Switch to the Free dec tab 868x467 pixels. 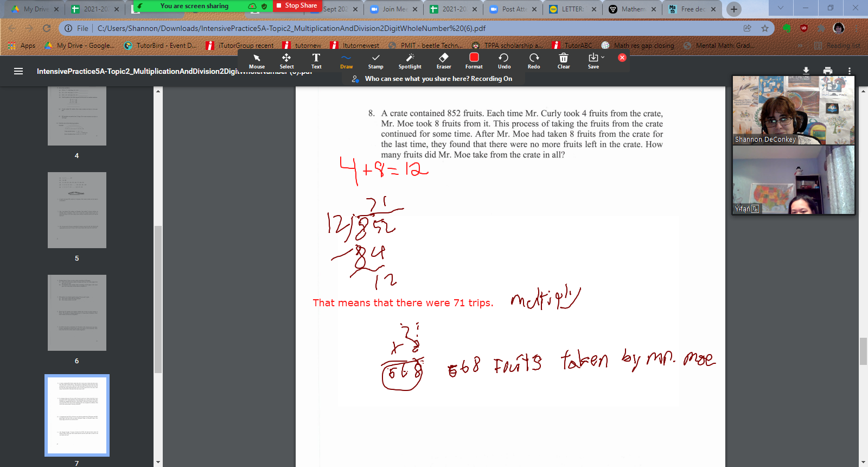pos(691,9)
